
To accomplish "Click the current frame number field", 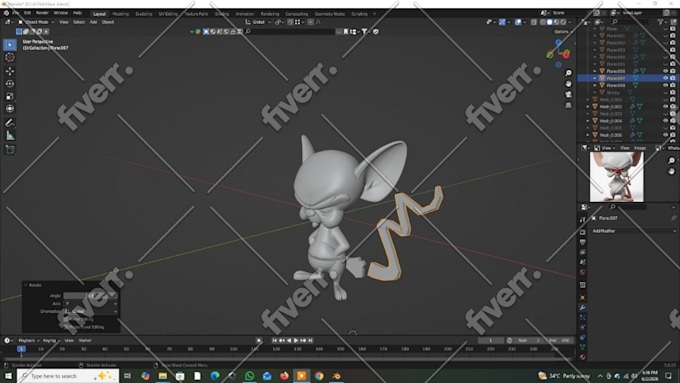I will [490, 340].
